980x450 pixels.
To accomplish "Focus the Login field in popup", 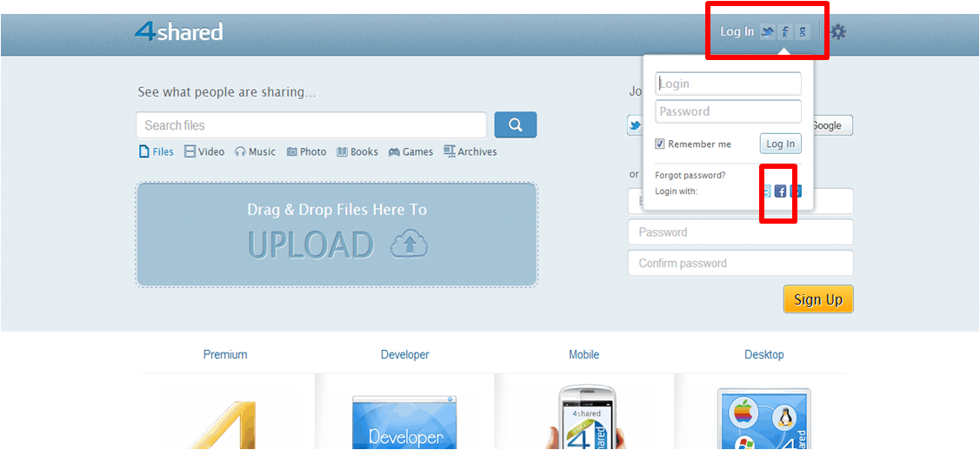I will click(x=728, y=84).
